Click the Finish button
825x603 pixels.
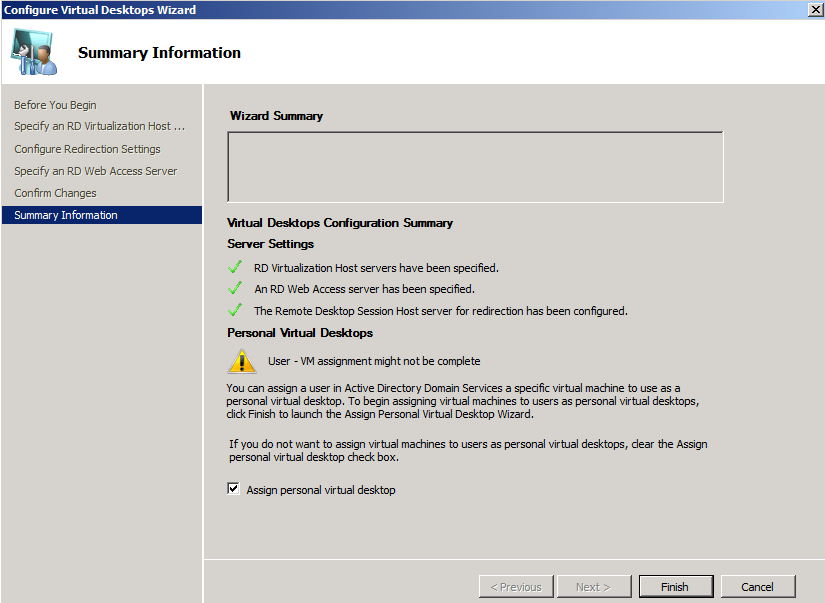point(675,586)
